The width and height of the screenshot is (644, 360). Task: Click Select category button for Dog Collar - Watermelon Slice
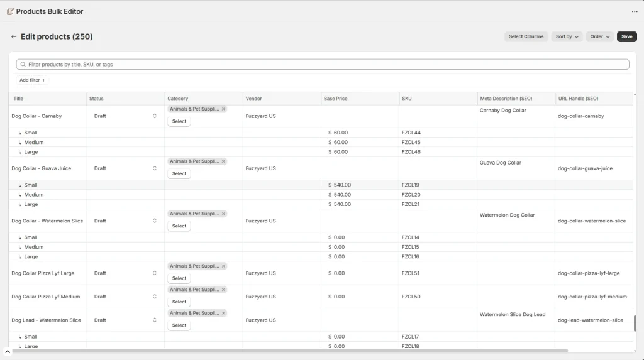[x=179, y=226]
